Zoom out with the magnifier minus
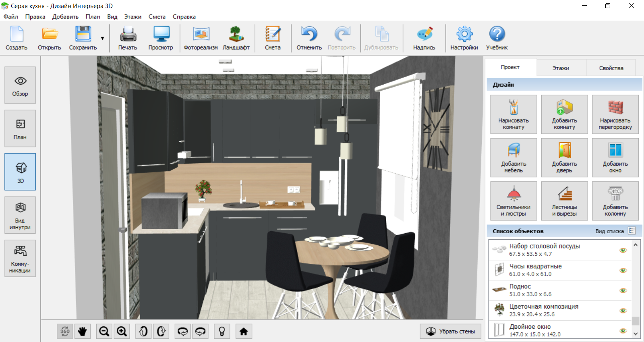 click(x=104, y=331)
